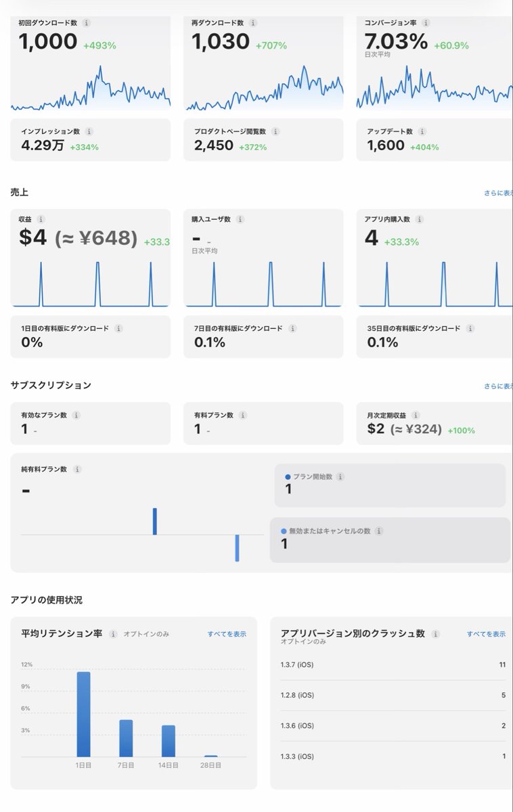Click the アプリの使用状況 section heading

[47, 600]
